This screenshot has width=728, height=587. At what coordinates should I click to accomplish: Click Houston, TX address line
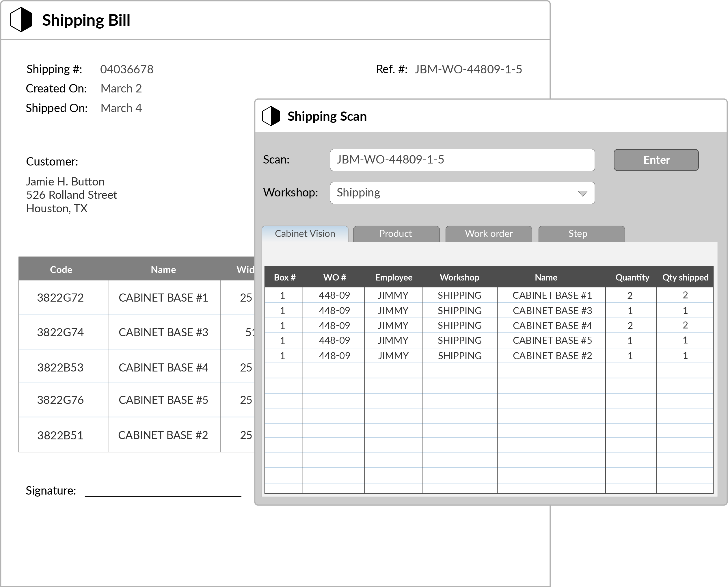pos(57,209)
